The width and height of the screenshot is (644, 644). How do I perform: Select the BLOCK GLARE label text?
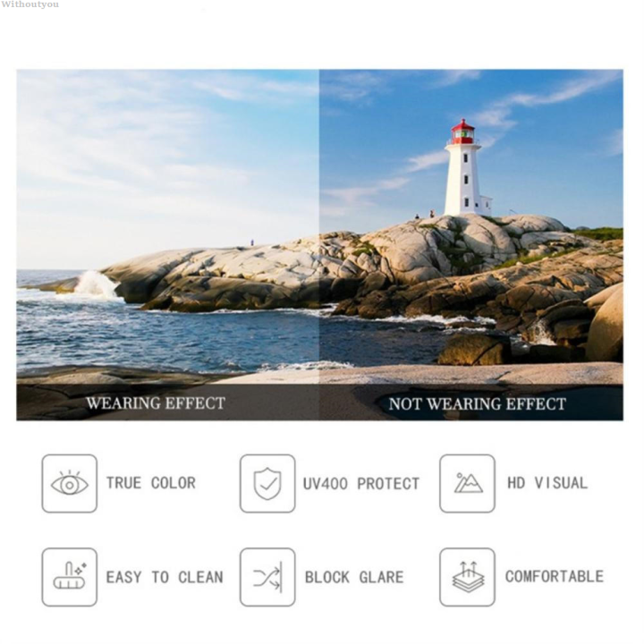(354, 577)
